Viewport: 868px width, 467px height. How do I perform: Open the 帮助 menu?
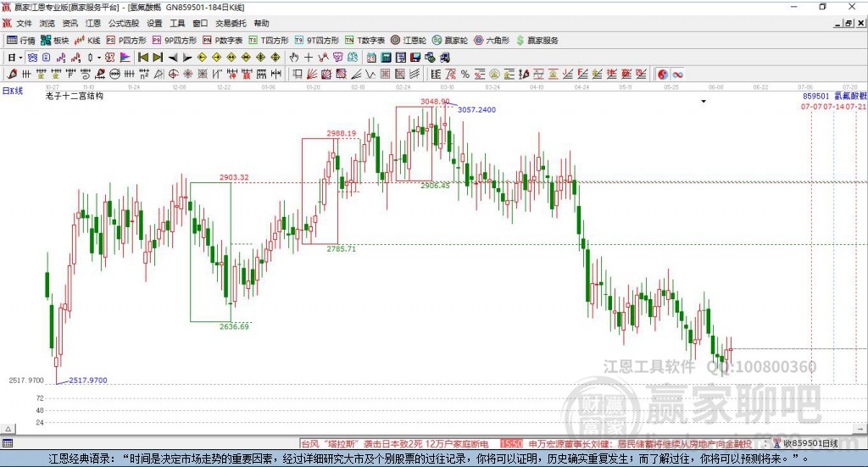pos(261,23)
